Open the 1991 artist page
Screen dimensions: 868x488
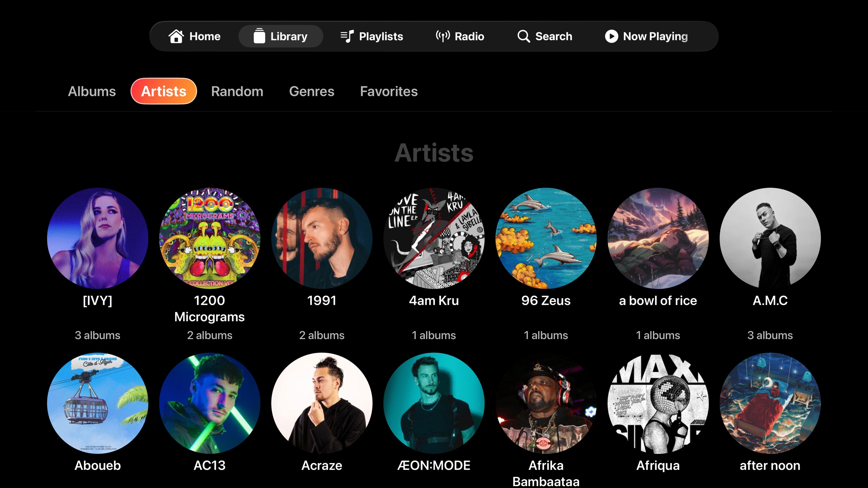point(322,237)
